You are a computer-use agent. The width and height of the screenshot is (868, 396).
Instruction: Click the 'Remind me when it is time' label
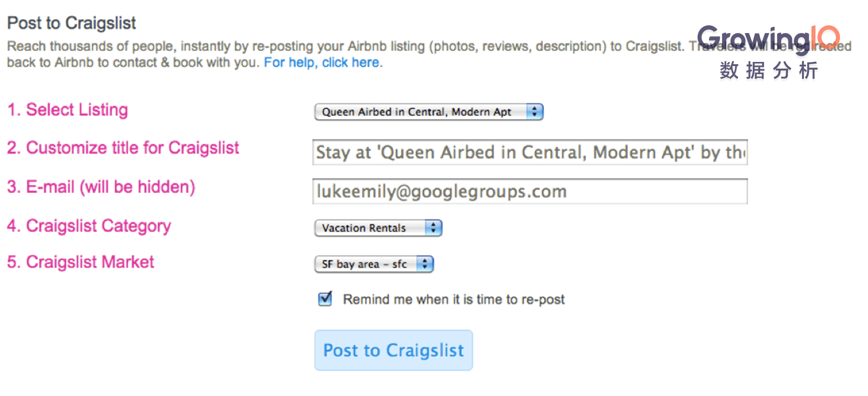pyautogui.click(x=454, y=299)
